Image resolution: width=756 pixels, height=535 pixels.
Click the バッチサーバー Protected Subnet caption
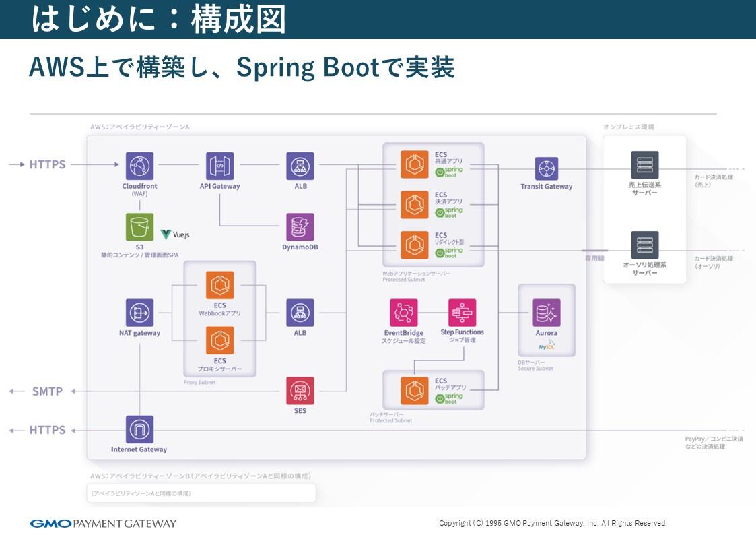pyautogui.click(x=390, y=418)
